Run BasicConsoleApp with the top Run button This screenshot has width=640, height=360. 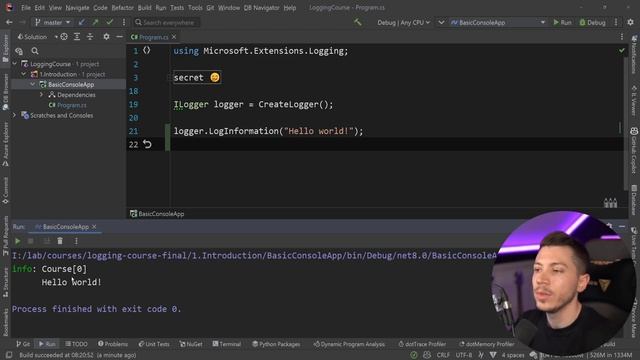click(562, 22)
